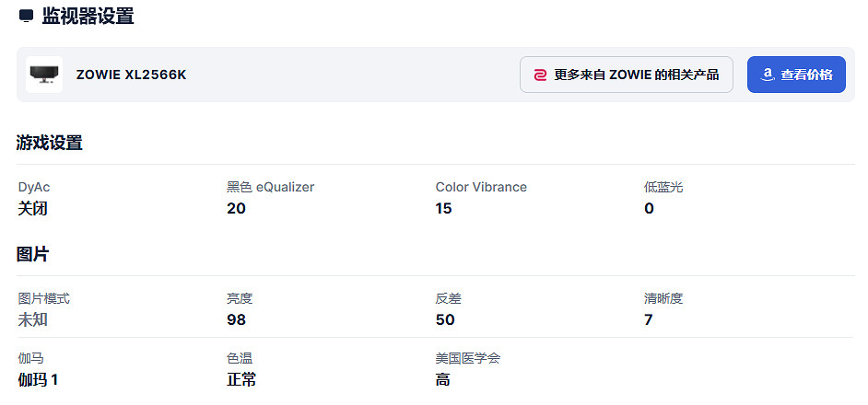
Task: Click the 伽马 value 伽玛 1
Action: pos(38,379)
